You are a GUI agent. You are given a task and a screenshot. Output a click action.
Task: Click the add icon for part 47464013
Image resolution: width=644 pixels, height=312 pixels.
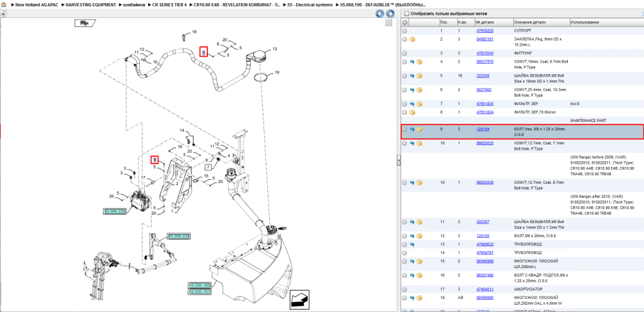(x=404, y=289)
